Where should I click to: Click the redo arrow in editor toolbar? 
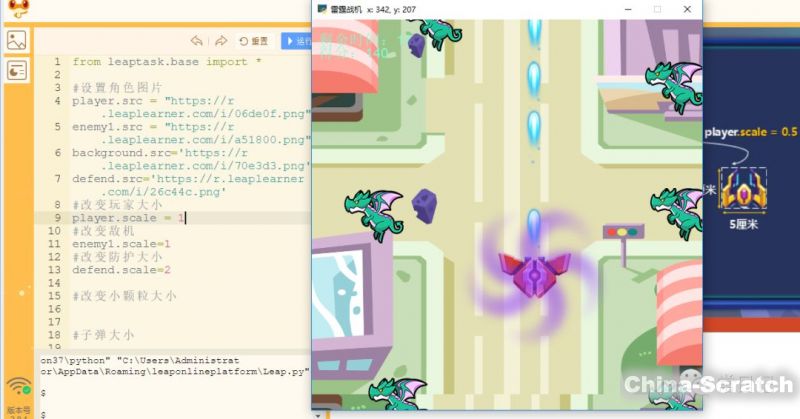[220, 41]
